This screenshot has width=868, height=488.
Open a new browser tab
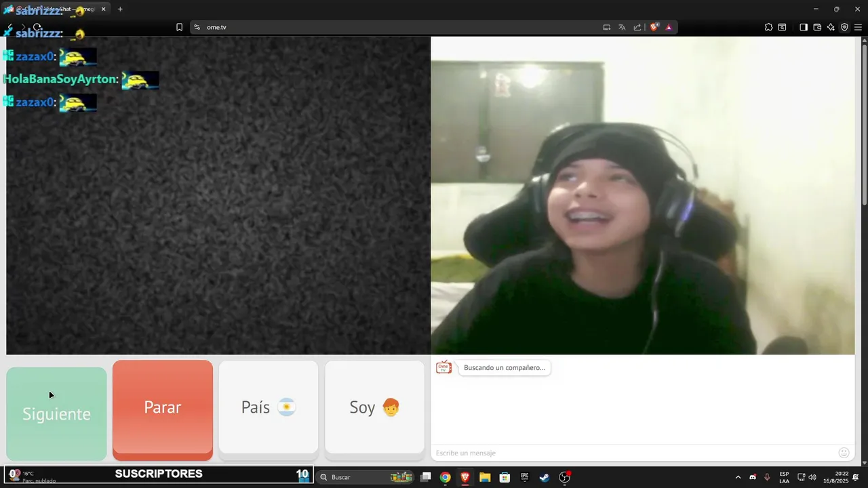coord(120,9)
